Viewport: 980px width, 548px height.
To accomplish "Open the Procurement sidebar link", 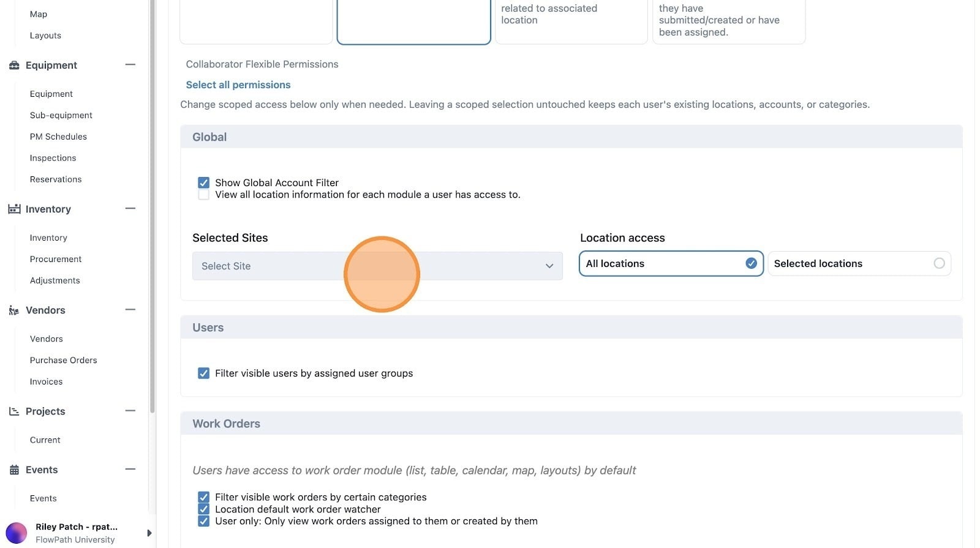I will point(56,259).
